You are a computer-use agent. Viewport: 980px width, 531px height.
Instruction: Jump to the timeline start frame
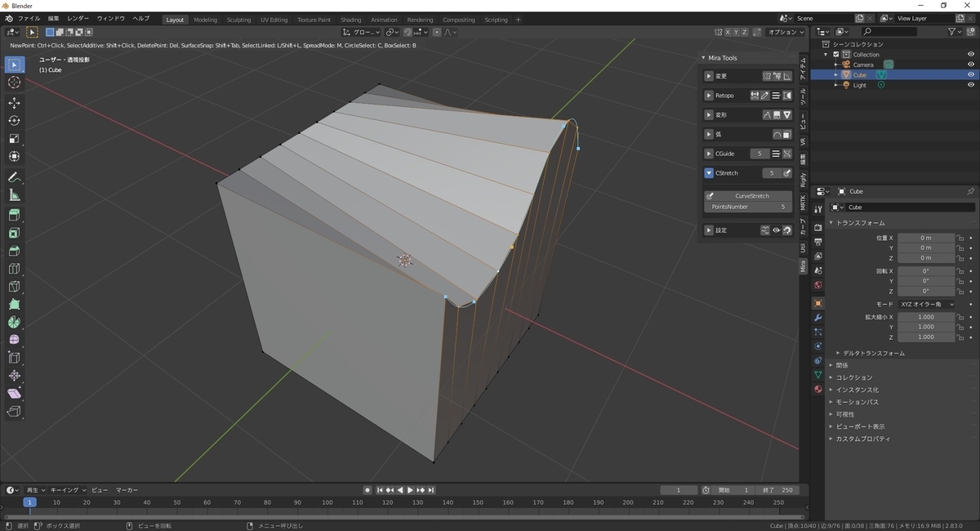[x=380, y=490]
